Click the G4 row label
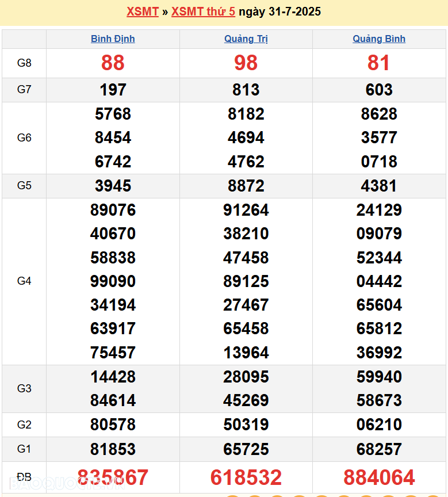Image resolution: width=448 pixels, height=497 pixels. pyautogui.click(x=24, y=281)
